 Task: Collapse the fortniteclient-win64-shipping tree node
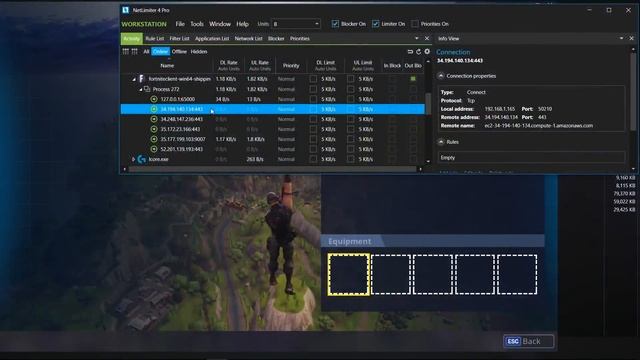click(134, 79)
